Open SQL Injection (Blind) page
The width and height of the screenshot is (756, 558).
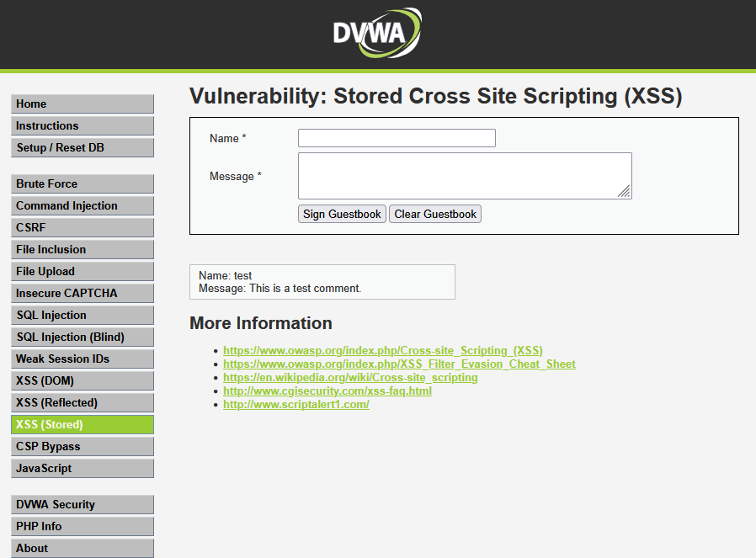[x=83, y=337]
